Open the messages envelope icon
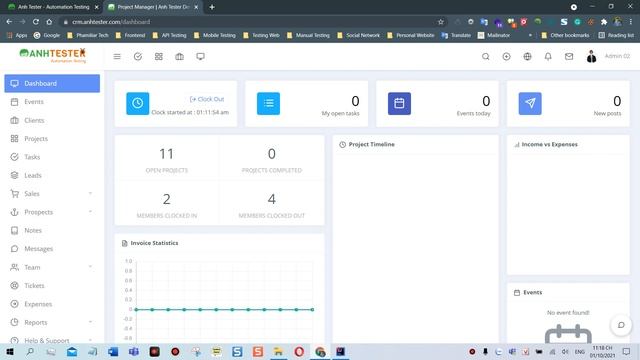This screenshot has height=360, width=640. click(x=569, y=56)
